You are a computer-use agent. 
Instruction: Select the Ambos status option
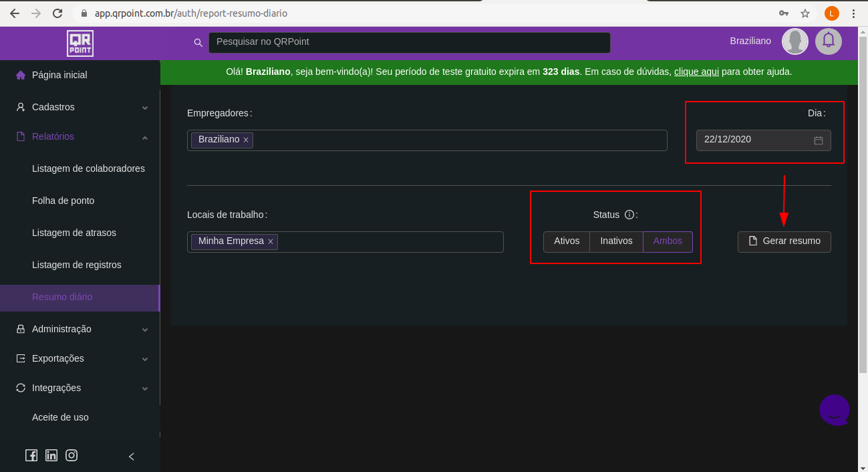(668, 241)
